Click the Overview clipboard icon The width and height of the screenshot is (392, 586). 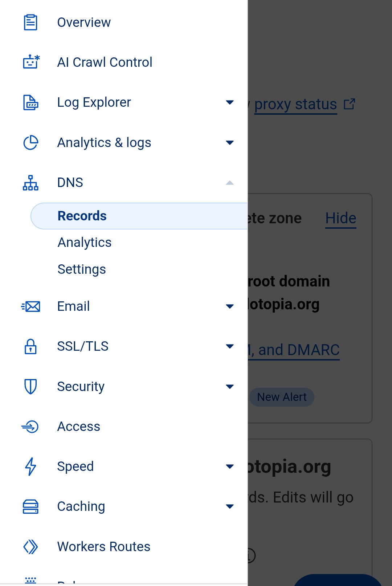pos(30,23)
